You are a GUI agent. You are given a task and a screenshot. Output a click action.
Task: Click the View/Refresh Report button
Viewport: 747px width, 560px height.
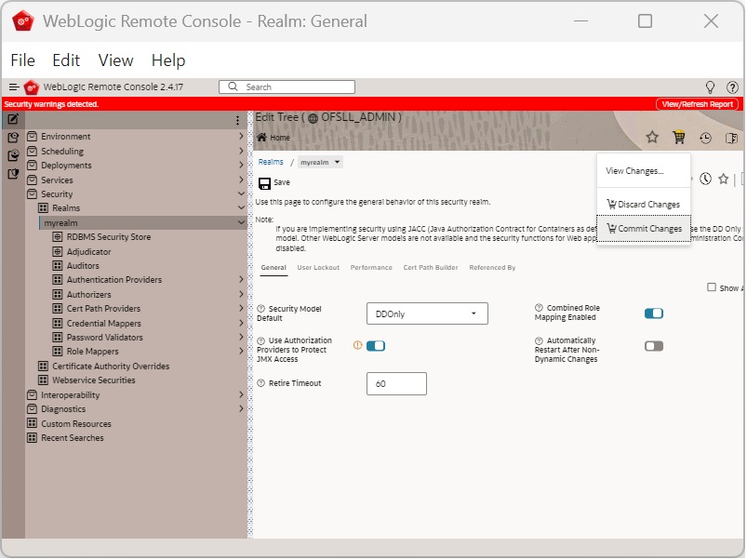click(x=697, y=104)
